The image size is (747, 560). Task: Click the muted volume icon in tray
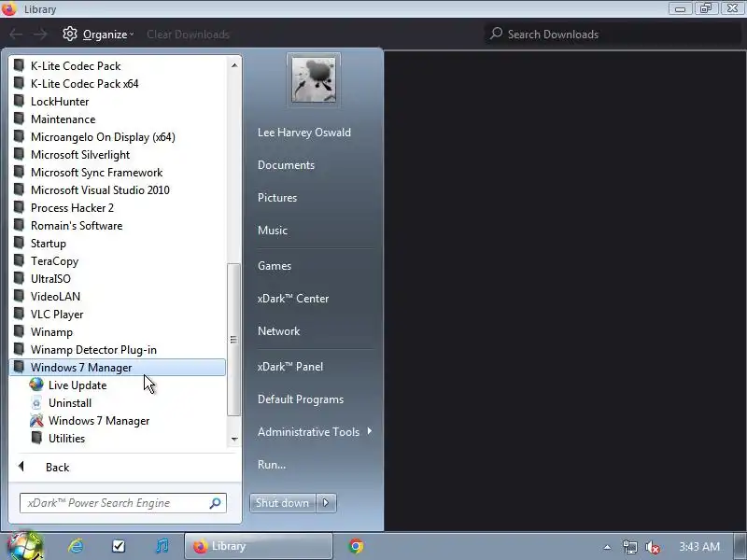tap(652, 547)
